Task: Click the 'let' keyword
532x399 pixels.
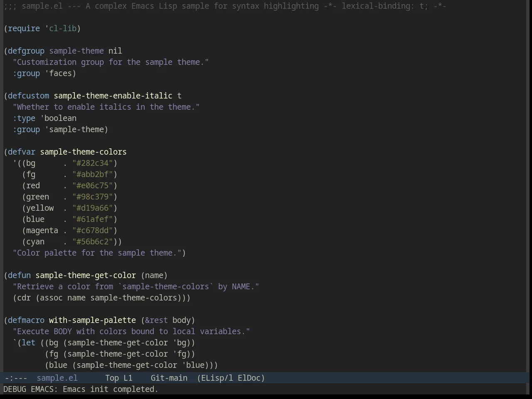Action: coord(28,342)
